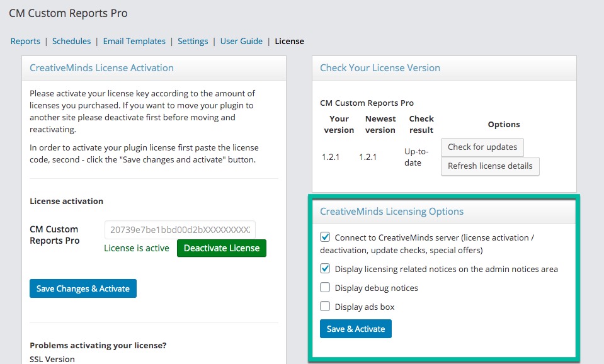Screen dimensions: 604x364
Task: Open the Settings tab
Action: pos(193,41)
